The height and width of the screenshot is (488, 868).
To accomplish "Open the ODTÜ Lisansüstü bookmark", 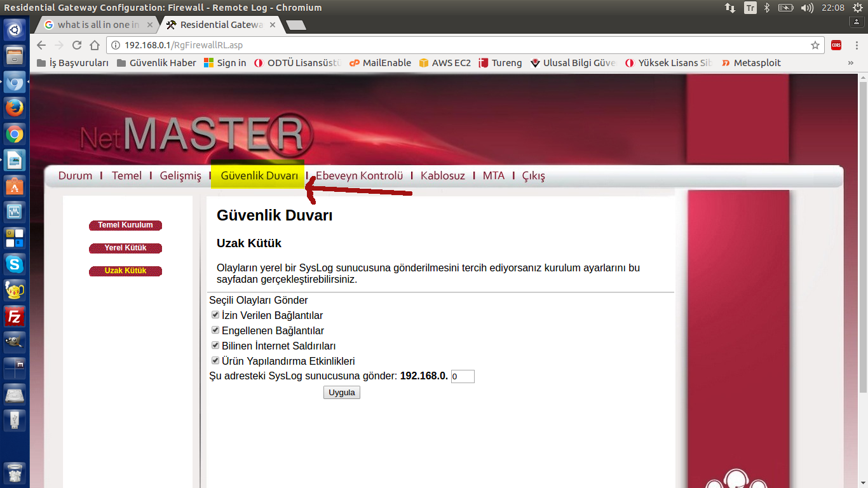I will pos(298,63).
